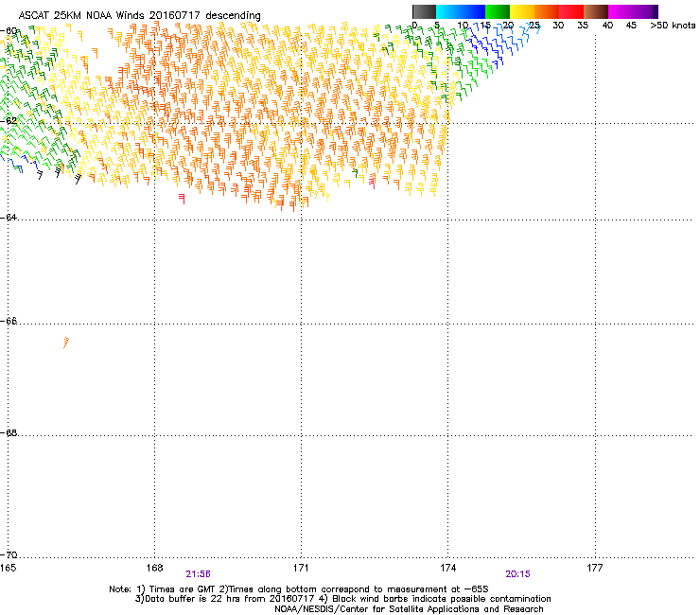700x615 pixels.
Task: Click the yellow 20-25 knots color bar segment
Action: (x=522, y=11)
